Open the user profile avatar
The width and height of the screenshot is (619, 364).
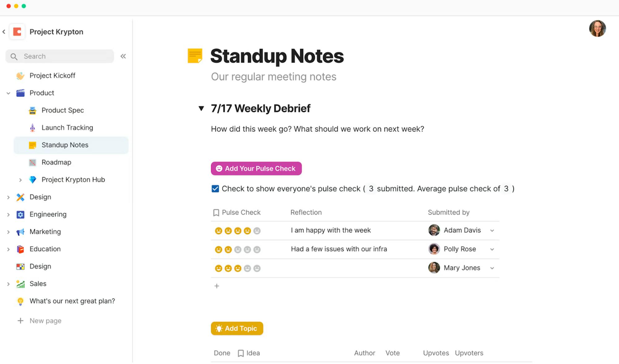[597, 28]
